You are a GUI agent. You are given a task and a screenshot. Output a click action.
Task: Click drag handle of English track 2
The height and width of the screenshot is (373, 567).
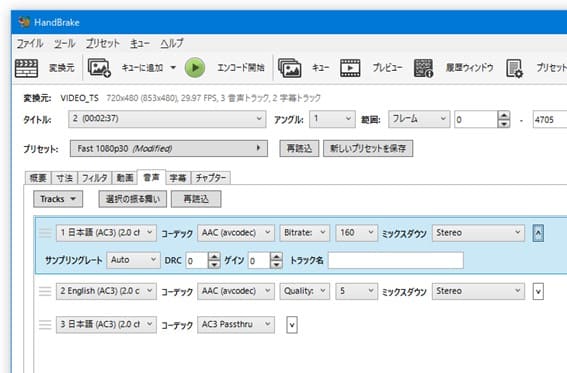45,291
